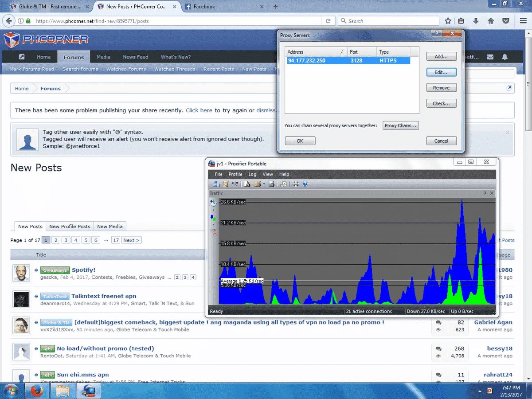The height and width of the screenshot is (399, 532).
Task: Open the No load/without promo (tested) thread
Action: [x=106, y=348]
